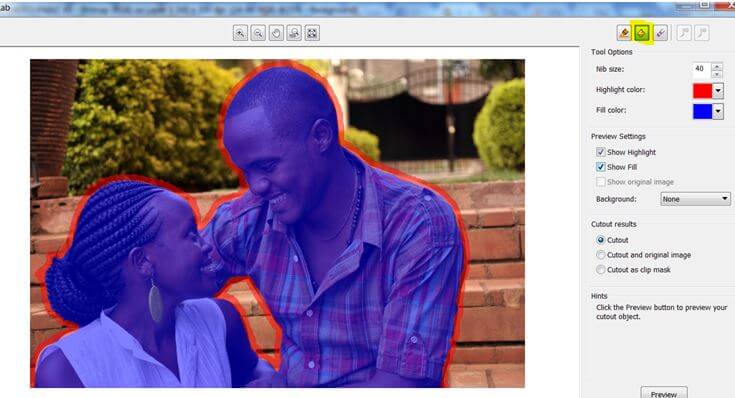The width and height of the screenshot is (735, 398).
Task: Select the Inside Fill tool
Action: pos(642,33)
